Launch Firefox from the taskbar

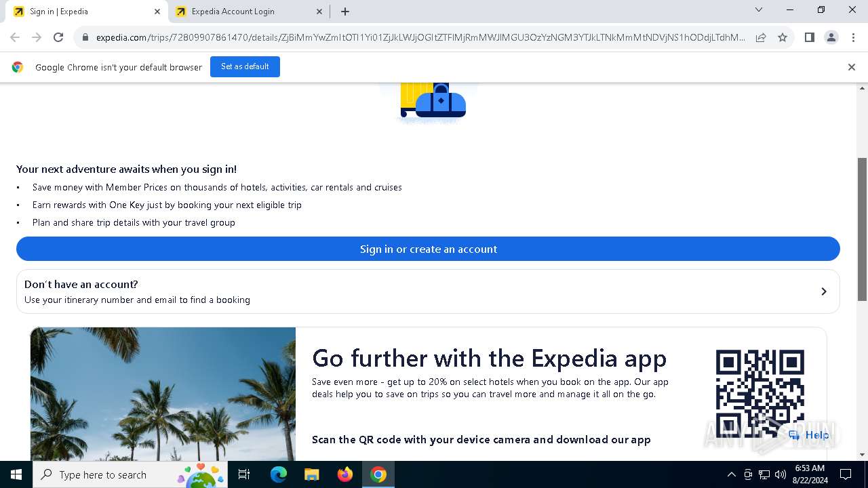point(345,474)
